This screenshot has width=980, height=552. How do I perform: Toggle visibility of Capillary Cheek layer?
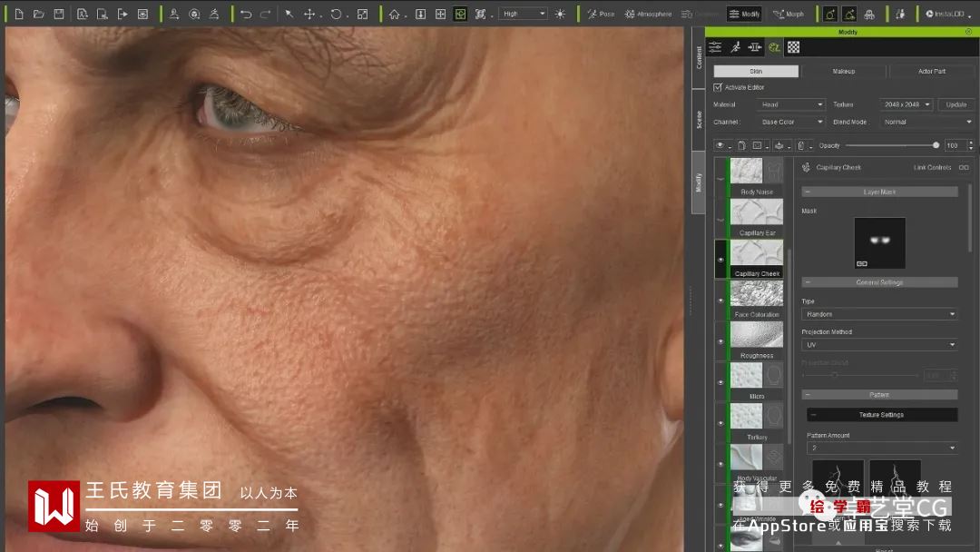720,260
